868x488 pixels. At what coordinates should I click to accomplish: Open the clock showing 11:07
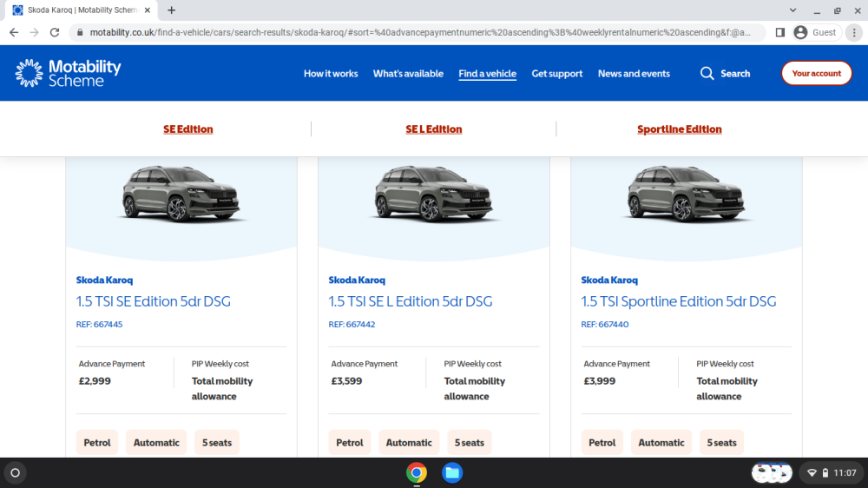click(x=845, y=472)
